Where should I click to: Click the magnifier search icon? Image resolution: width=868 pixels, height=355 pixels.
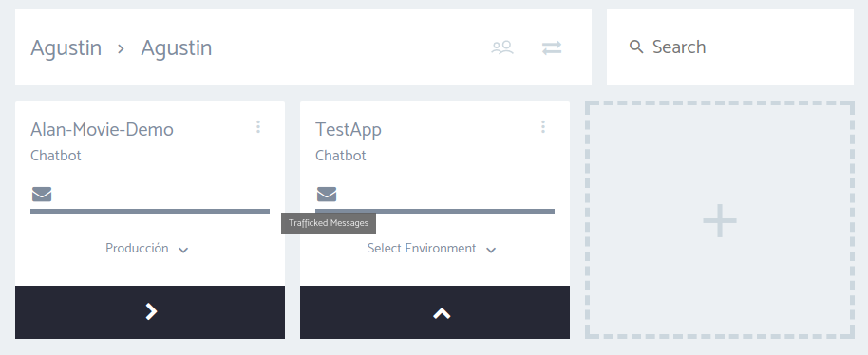tap(636, 47)
